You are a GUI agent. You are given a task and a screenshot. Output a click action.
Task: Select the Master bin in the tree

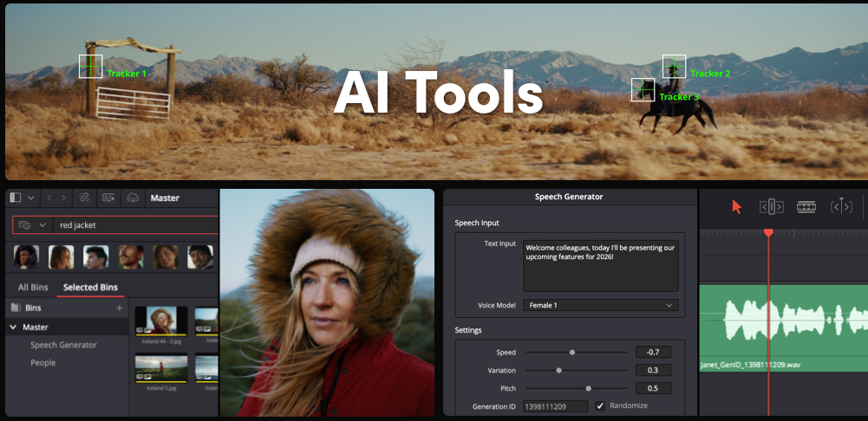pos(67,327)
